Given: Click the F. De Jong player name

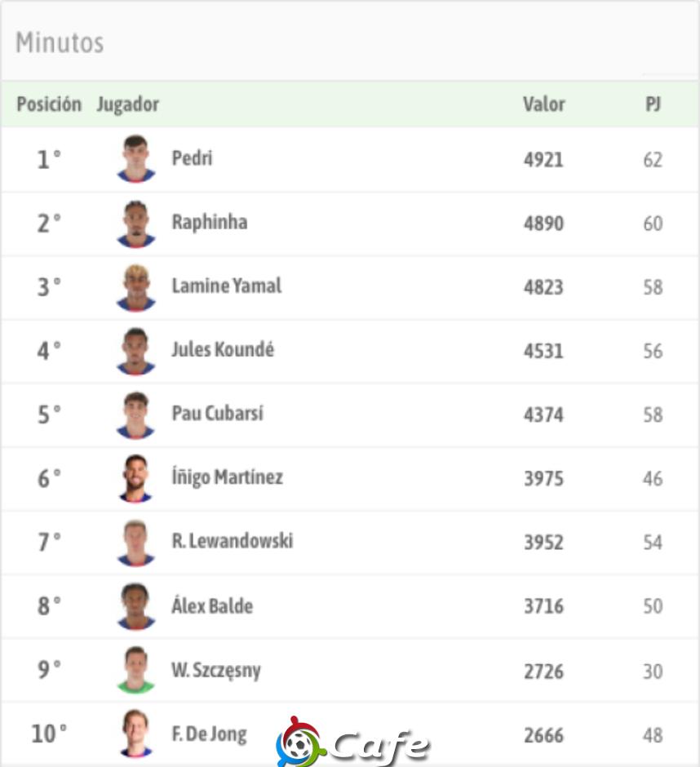Looking at the screenshot, I should click(209, 734).
